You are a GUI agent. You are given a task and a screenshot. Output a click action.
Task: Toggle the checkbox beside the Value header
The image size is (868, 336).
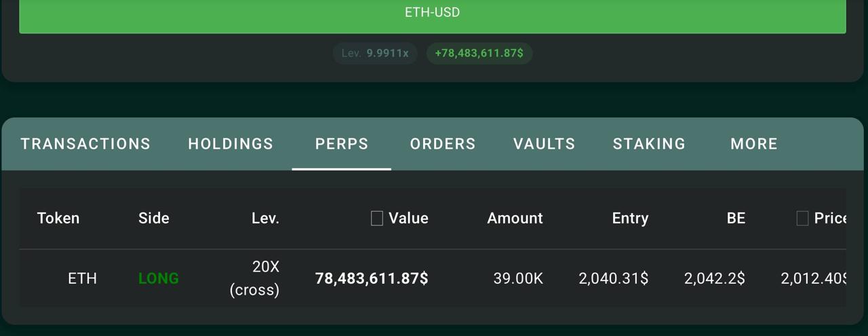point(377,219)
